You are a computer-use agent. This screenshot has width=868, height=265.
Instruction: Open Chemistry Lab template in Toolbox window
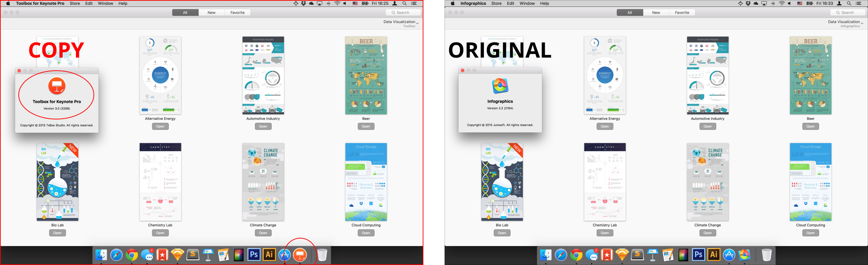click(160, 233)
